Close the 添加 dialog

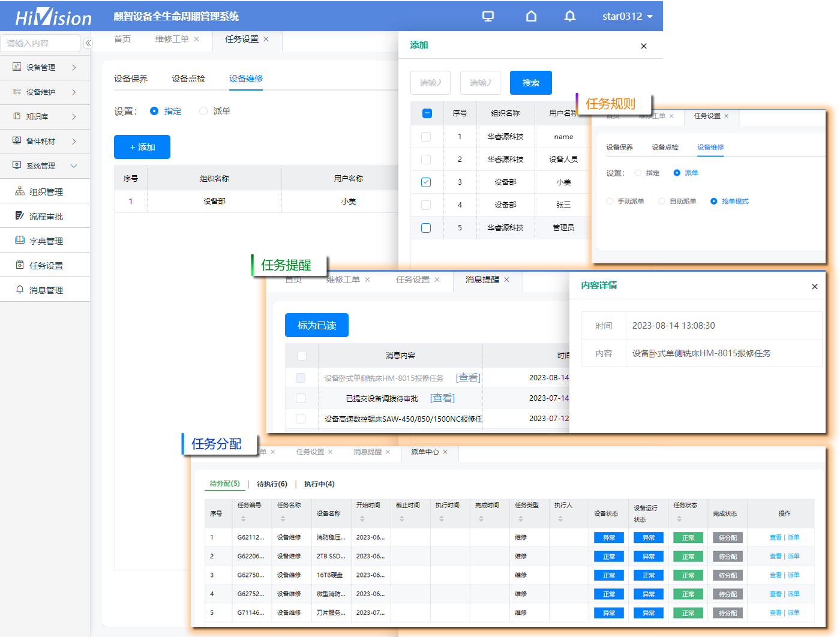pos(644,46)
